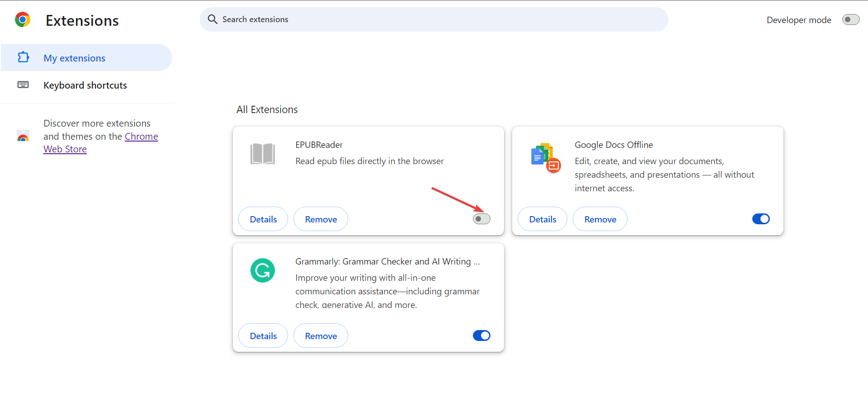The width and height of the screenshot is (868, 397).
Task: Click the Grammarly green G icon
Action: coord(263,270)
